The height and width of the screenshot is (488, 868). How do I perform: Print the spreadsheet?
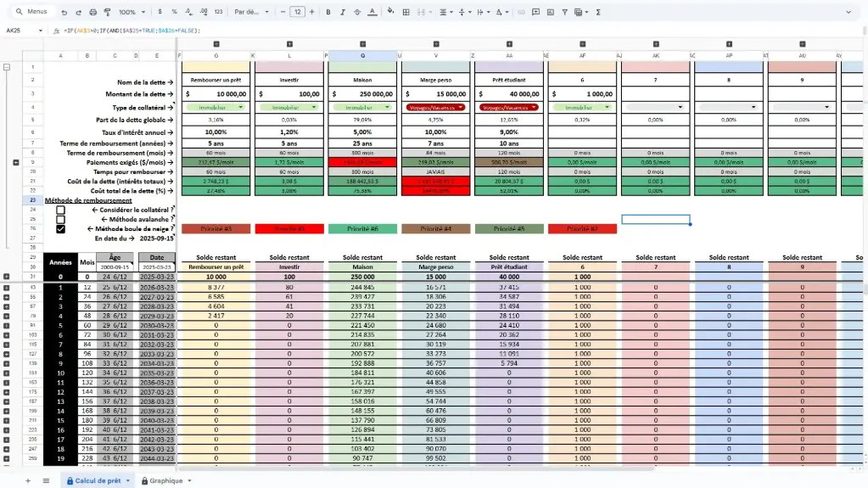point(93,12)
